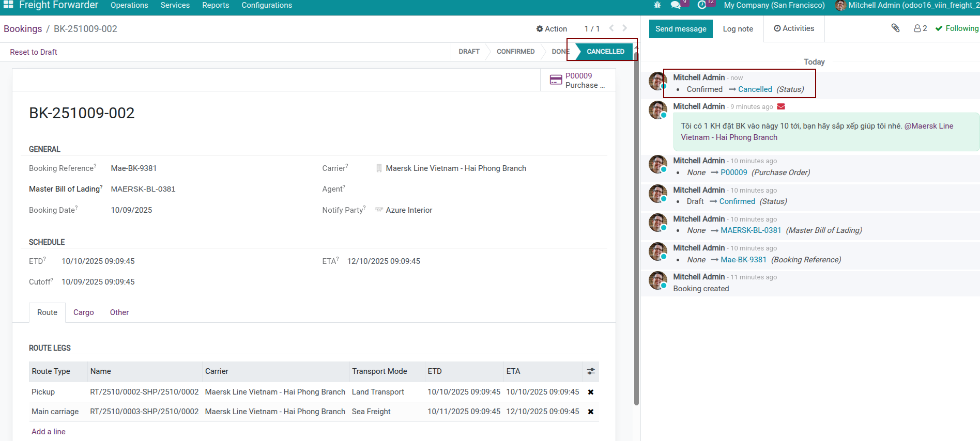
Task: Toggle the Following subscription status
Action: [957, 28]
